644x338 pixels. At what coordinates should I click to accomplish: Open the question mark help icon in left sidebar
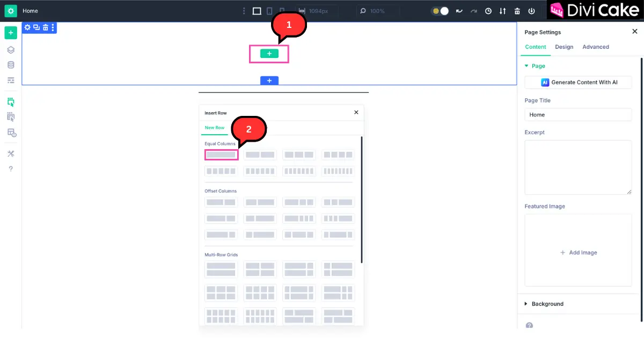(11, 168)
